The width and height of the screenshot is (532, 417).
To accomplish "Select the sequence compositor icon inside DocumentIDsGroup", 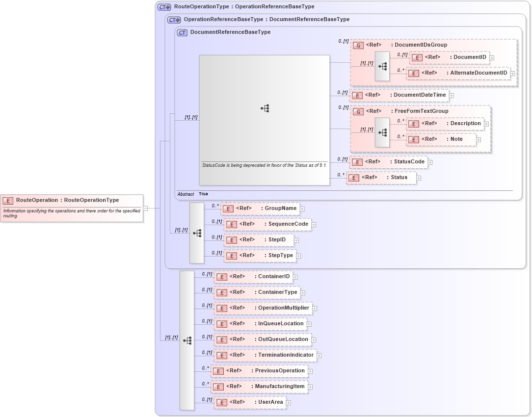I will click(x=382, y=66).
